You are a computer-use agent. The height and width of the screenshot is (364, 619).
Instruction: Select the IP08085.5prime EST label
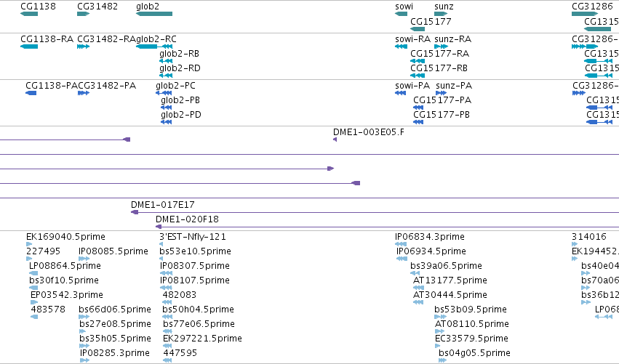point(113,251)
